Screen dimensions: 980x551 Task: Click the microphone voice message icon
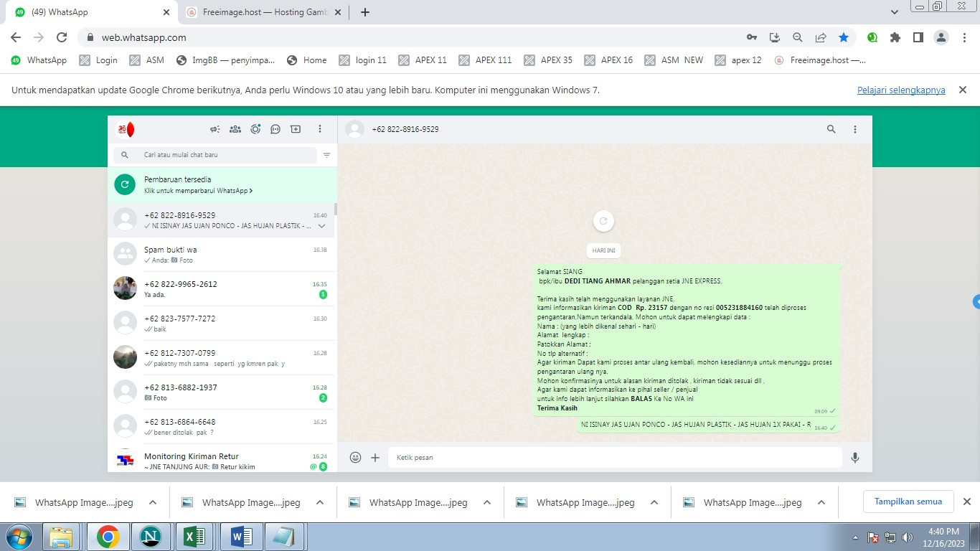[855, 457]
